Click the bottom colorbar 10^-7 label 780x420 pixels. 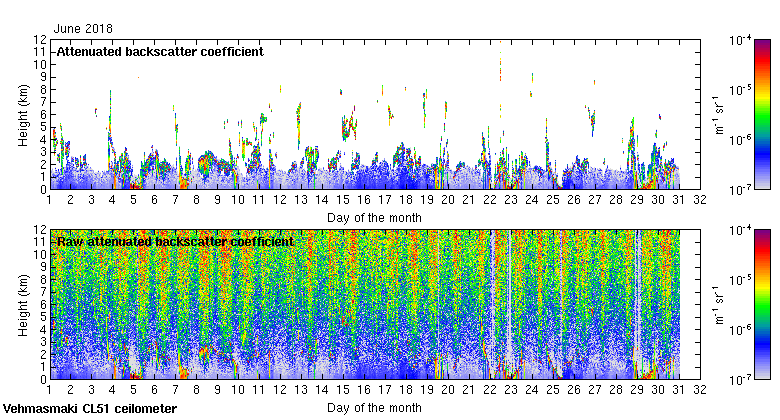point(740,380)
